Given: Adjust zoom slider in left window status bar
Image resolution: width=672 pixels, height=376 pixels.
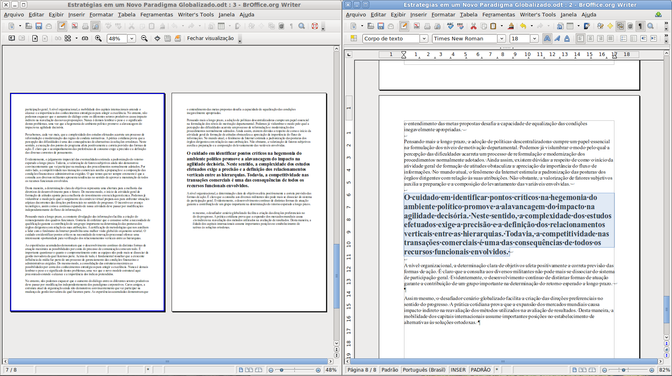Looking at the screenshot, I should click(282, 370).
